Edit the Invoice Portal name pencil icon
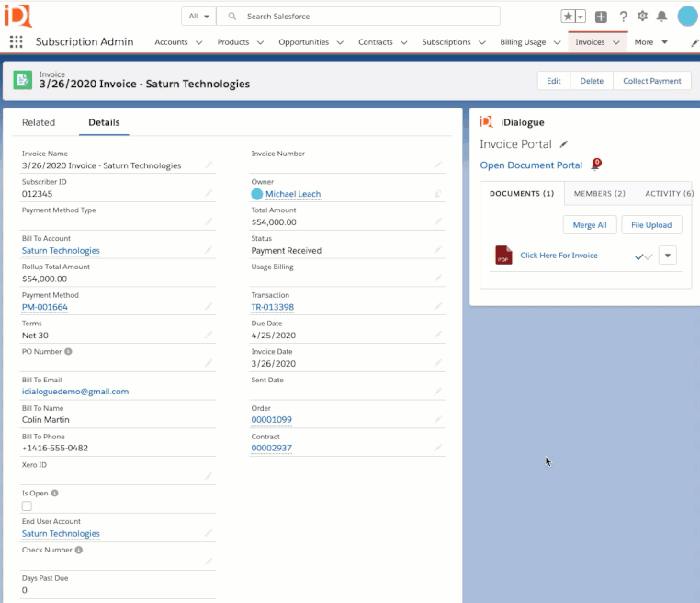 [564, 143]
